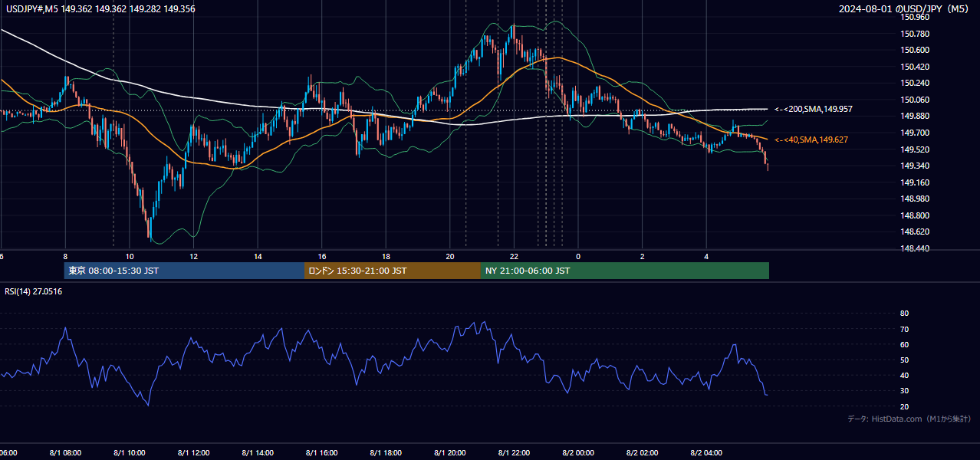
Task: Click the RSI(14) 27.0516 indicator label
Action: coord(33,291)
